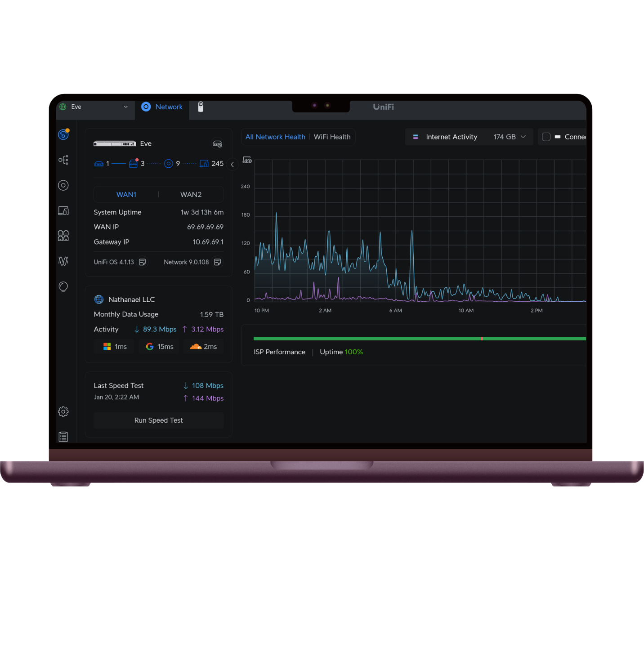
Task: Select the Devices sidebar icon
Action: (63, 185)
